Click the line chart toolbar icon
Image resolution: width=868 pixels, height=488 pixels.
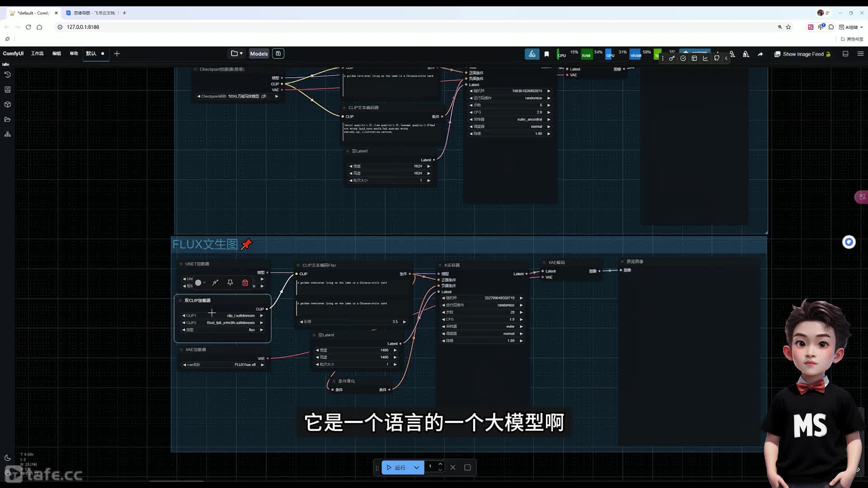pyautogui.click(x=705, y=58)
